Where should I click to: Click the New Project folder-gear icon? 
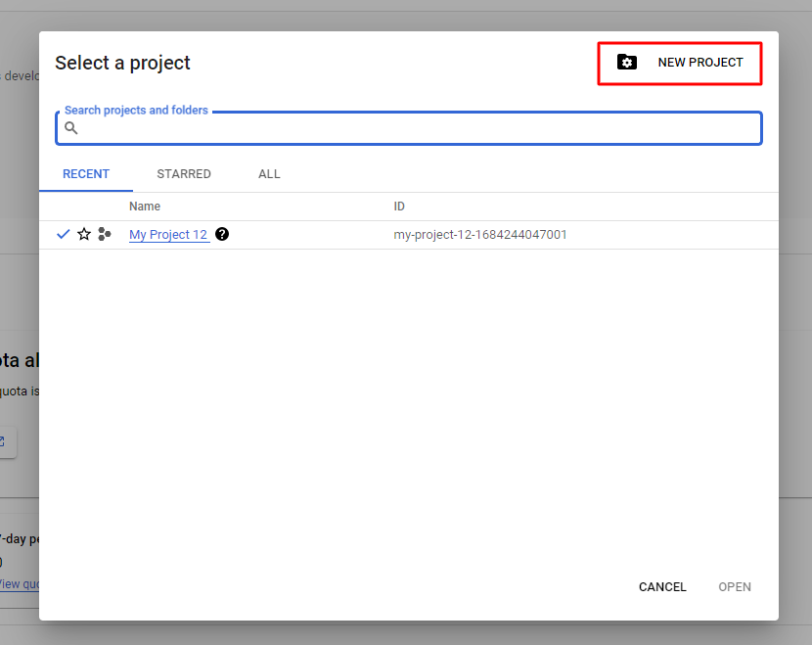pos(627,63)
